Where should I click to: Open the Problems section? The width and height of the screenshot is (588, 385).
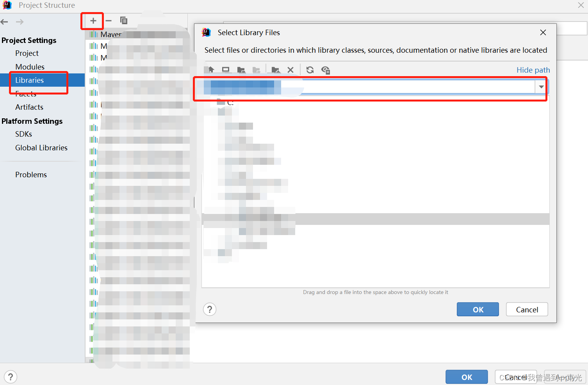point(31,175)
